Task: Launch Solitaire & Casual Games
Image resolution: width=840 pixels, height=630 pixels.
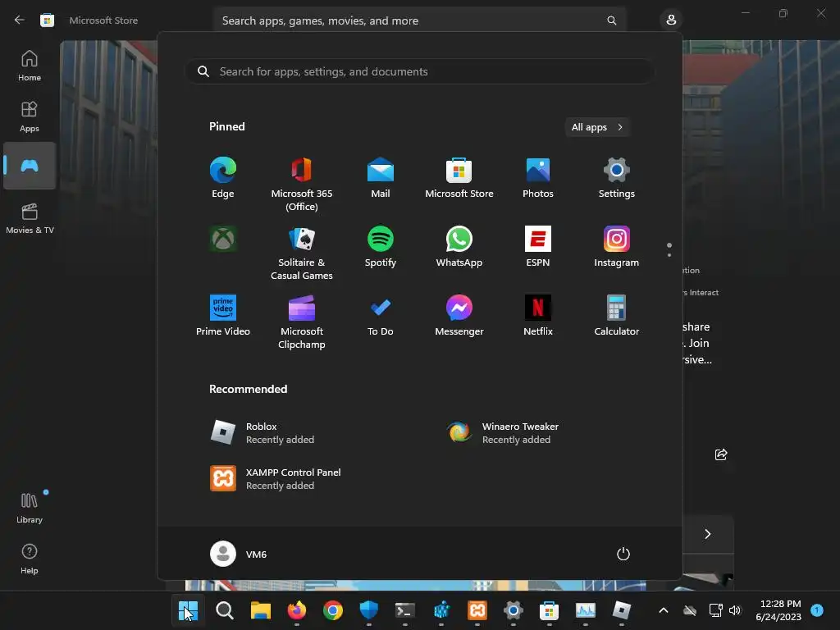Action: pos(302,253)
